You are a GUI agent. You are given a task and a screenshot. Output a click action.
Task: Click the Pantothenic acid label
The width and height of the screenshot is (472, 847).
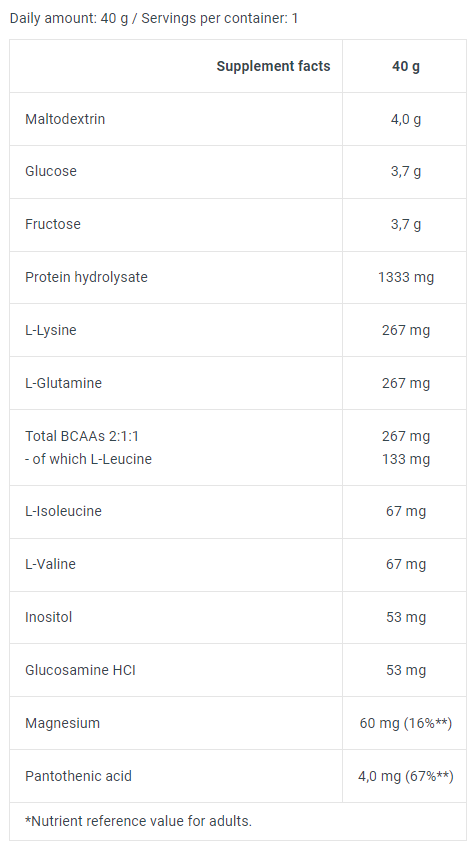[78, 776]
